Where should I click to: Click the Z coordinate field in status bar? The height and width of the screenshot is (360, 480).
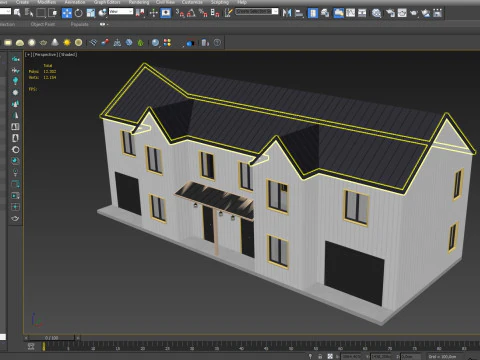pyautogui.click(x=411, y=356)
